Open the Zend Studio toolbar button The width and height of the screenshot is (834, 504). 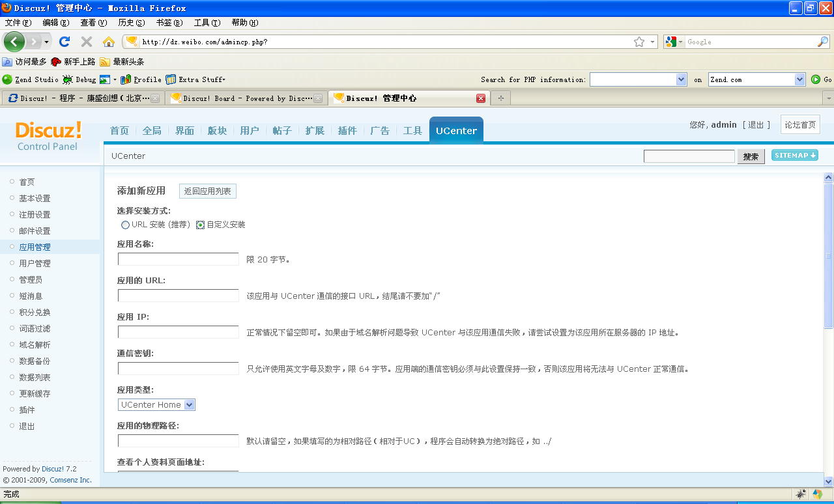(x=30, y=79)
